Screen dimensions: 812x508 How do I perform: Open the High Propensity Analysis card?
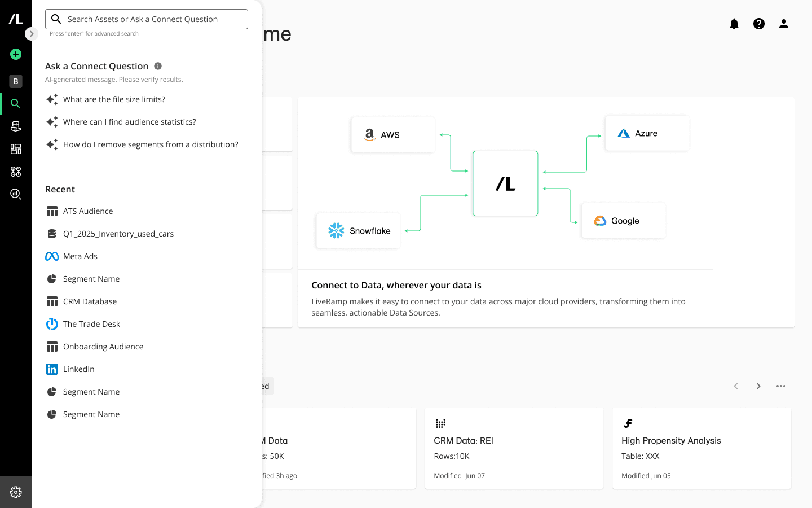click(x=701, y=448)
